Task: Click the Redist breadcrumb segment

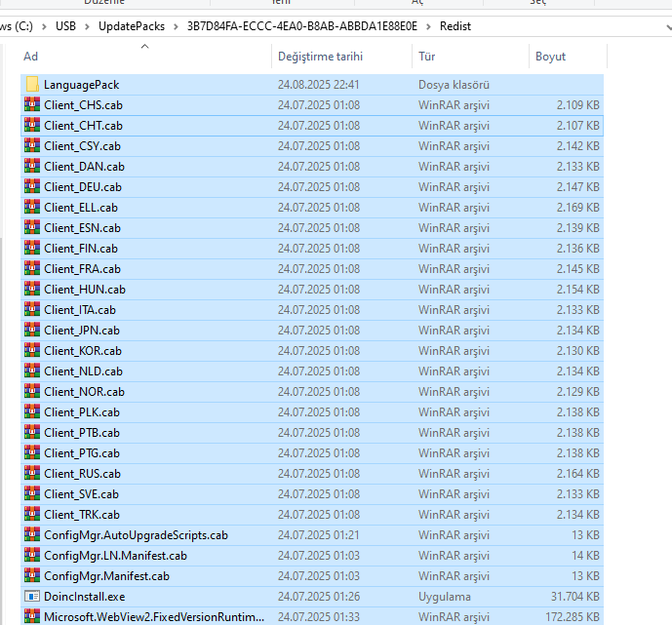Action: pos(455,26)
